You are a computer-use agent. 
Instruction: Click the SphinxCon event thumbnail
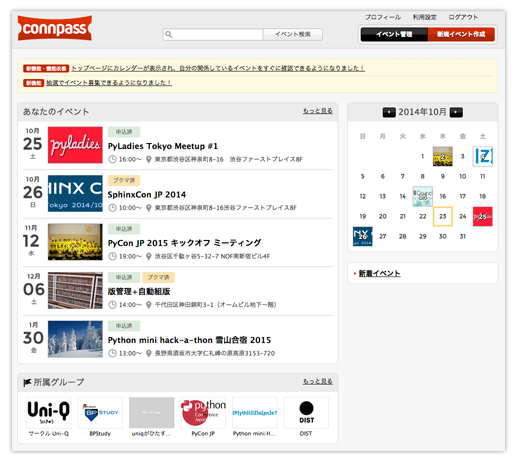point(75,193)
